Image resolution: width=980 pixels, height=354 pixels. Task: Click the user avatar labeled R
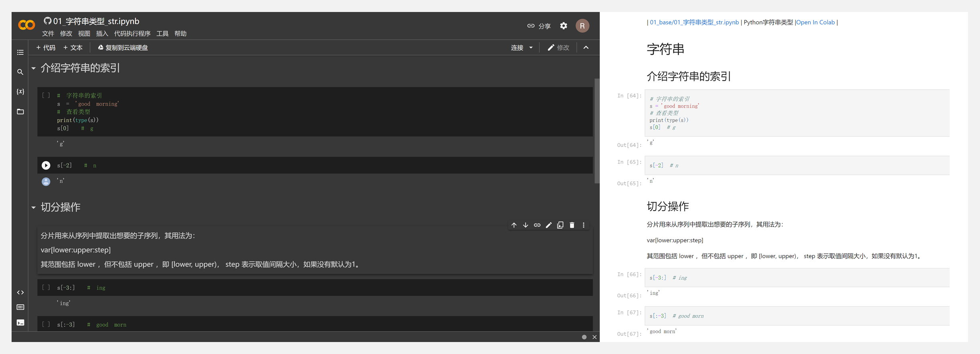click(x=582, y=26)
